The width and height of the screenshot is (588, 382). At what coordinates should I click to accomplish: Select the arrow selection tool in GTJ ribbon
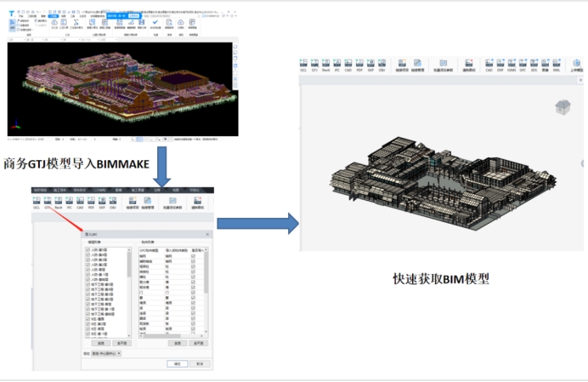(x=12, y=25)
